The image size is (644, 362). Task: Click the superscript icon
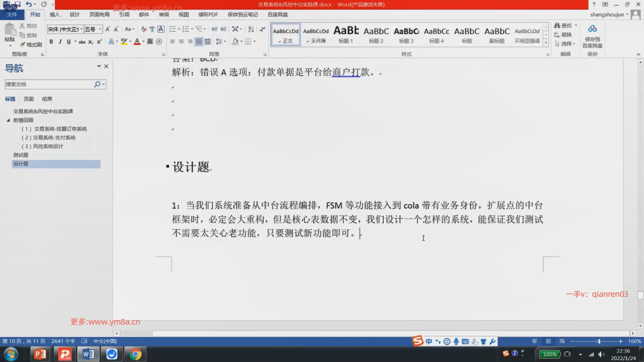click(x=99, y=42)
